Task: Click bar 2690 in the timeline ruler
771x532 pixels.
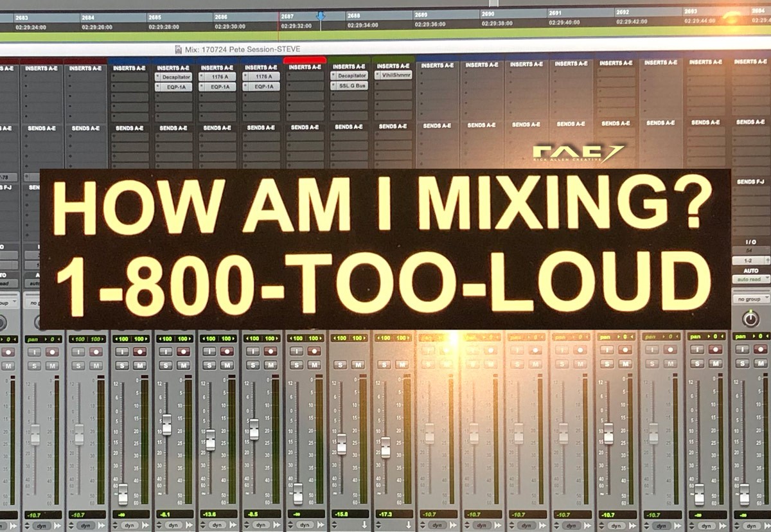Action: click(488, 13)
